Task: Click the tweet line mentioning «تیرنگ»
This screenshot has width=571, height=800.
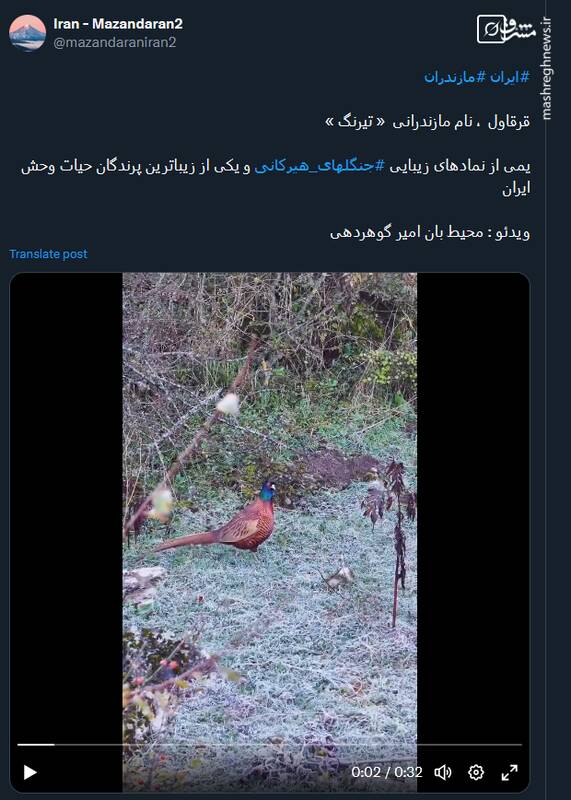Action: 428,122
